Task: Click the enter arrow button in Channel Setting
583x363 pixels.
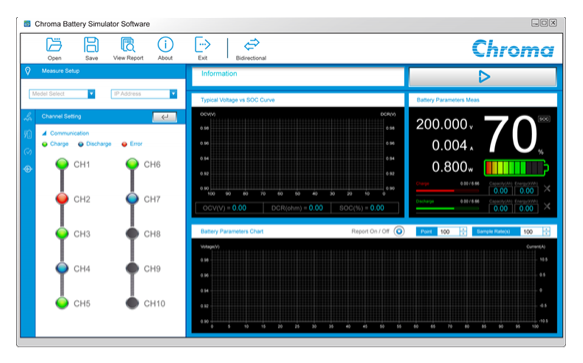Action: pos(164,117)
